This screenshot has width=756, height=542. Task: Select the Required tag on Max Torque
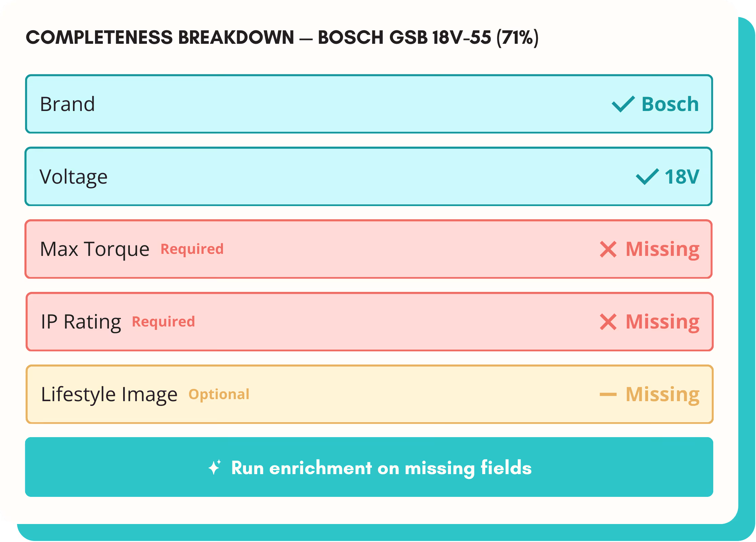click(x=192, y=249)
